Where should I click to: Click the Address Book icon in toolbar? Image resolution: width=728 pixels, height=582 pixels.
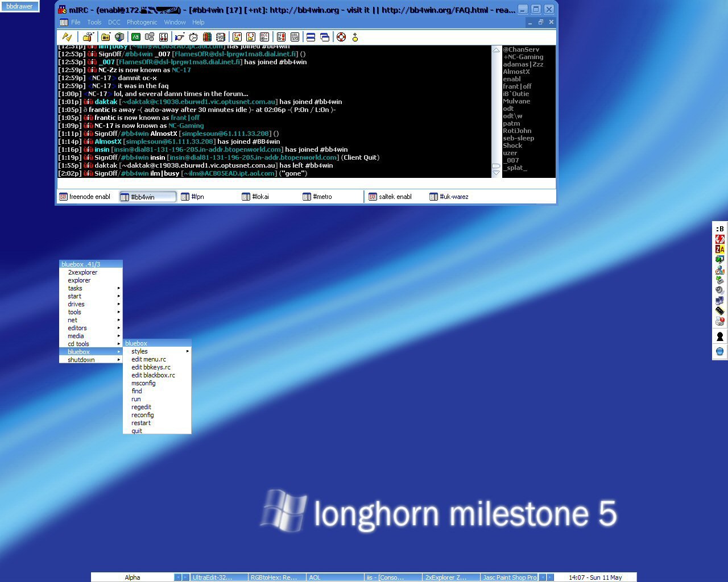(207, 37)
